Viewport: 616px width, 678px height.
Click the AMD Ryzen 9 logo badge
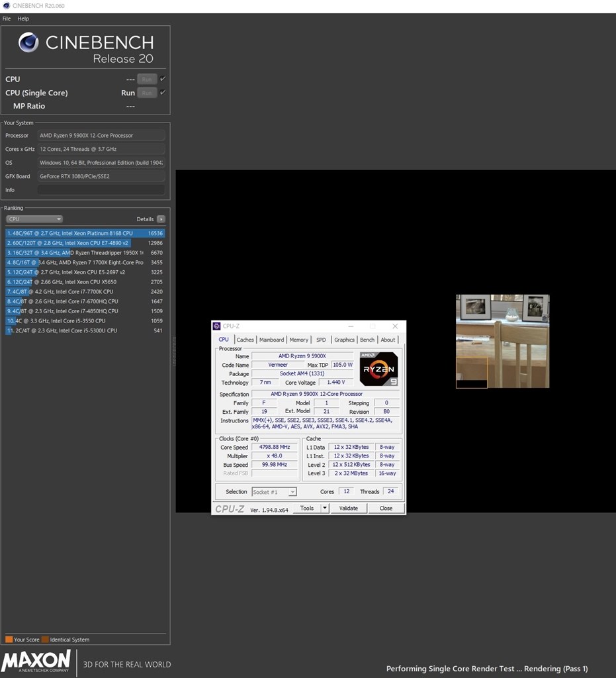click(378, 369)
